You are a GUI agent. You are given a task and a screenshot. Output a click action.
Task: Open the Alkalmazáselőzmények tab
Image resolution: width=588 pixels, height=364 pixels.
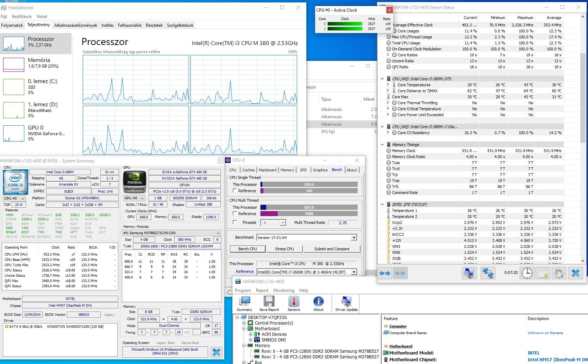coord(76,25)
